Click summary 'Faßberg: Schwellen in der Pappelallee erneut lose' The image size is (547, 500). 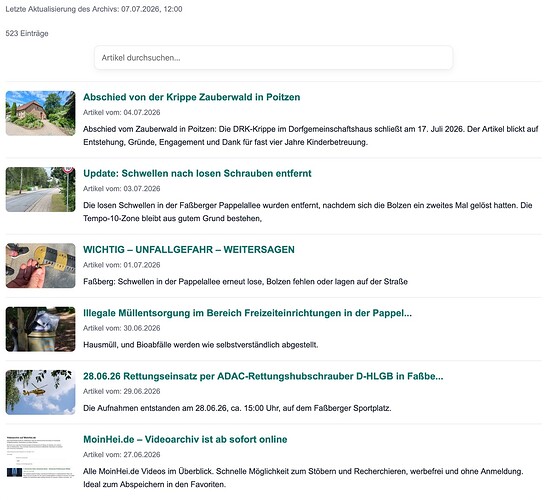[245, 282]
